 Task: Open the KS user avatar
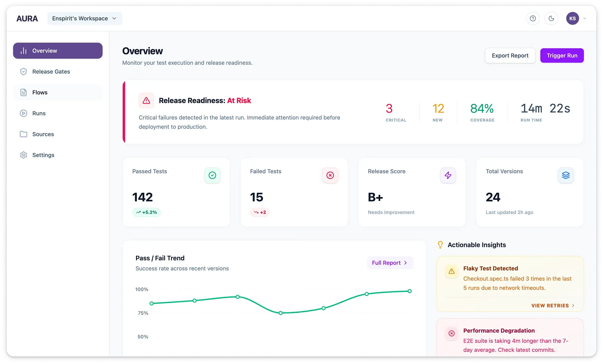[572, 18]
